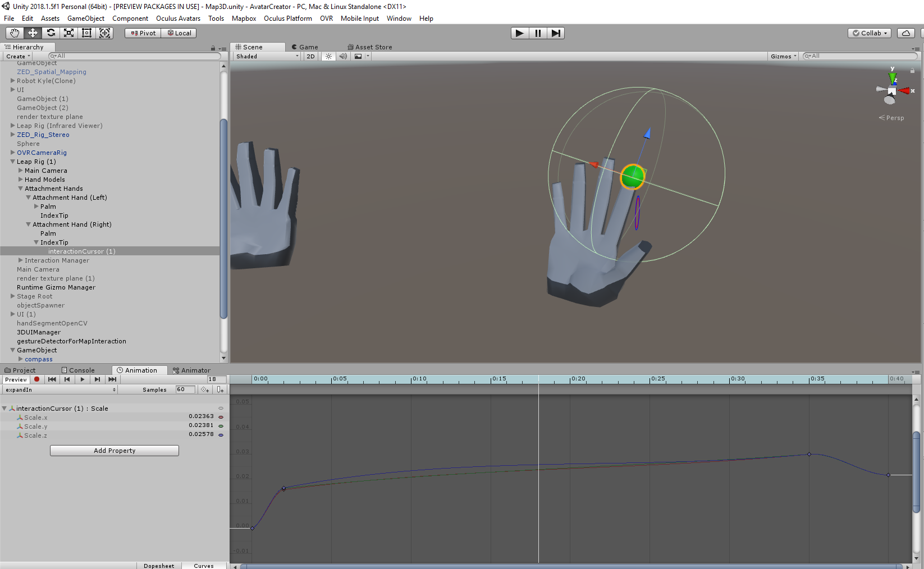The height and width of the screenshot is (569, 924).
Task: Expand the Interaction Manager object
Action: click(x=21, y=260)
